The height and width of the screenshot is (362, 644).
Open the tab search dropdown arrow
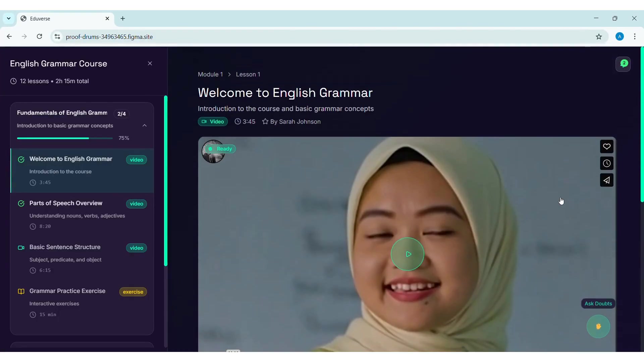pyautogui.click(x=9, y=19)
